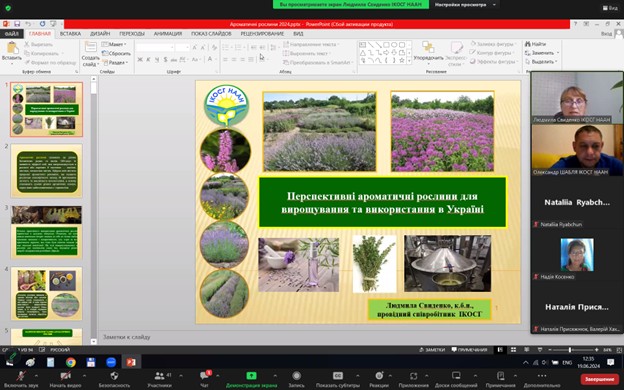Unmute microphone with Включить звук
The image size is (624, 390).
21,379
